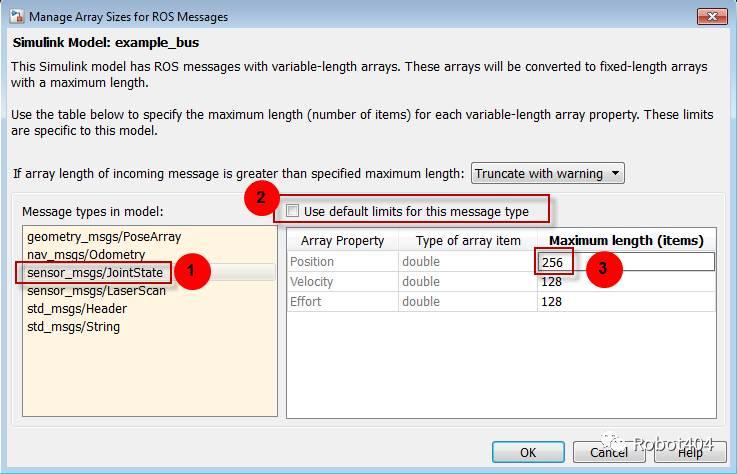Click the Velocity array property cell

[x=343, y=282]
